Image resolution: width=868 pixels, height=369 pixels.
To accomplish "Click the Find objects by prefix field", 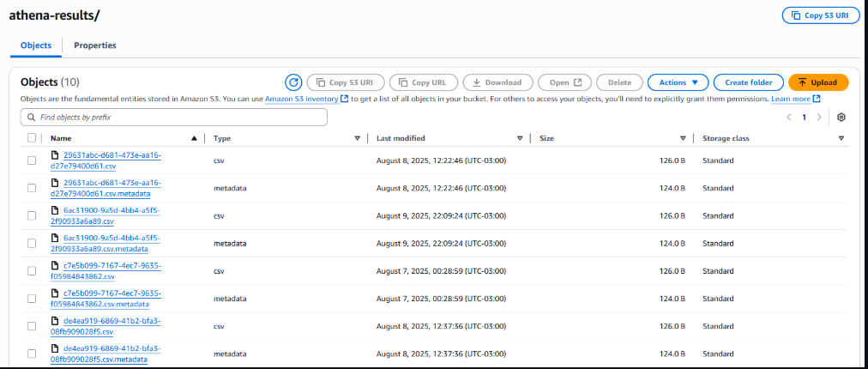I will 174,117.
